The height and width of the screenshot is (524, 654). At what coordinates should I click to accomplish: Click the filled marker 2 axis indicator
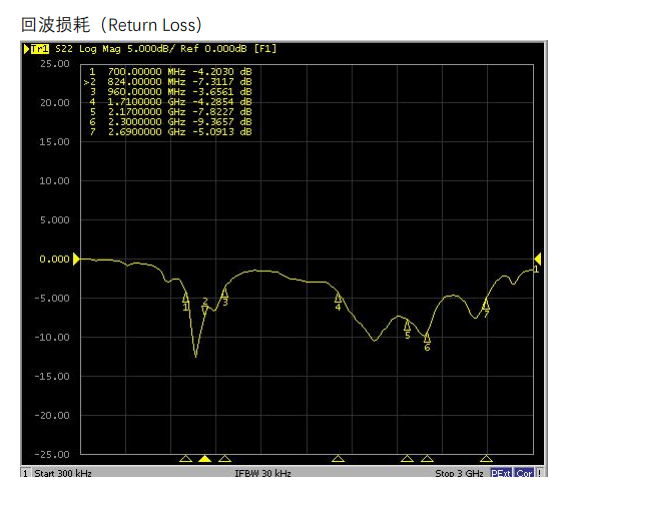205,459
